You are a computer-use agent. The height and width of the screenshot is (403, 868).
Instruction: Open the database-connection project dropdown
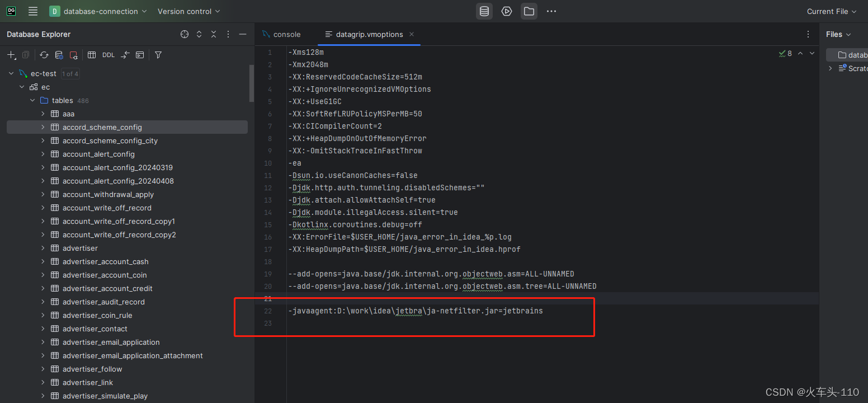click(98, 11)
